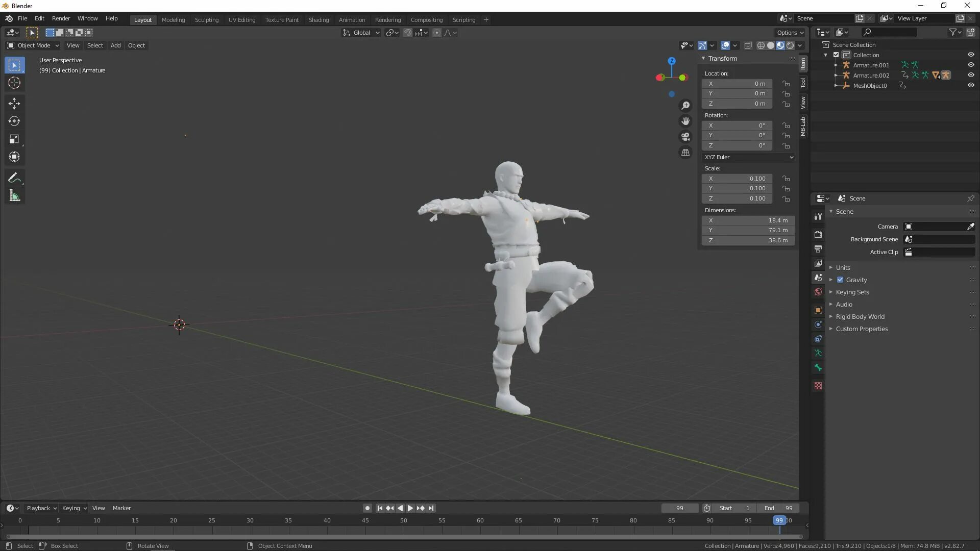Toggle camera view icon in viewport
This screenshot has width=980, height=551.
pyautogui.click(x=685, y=137)
